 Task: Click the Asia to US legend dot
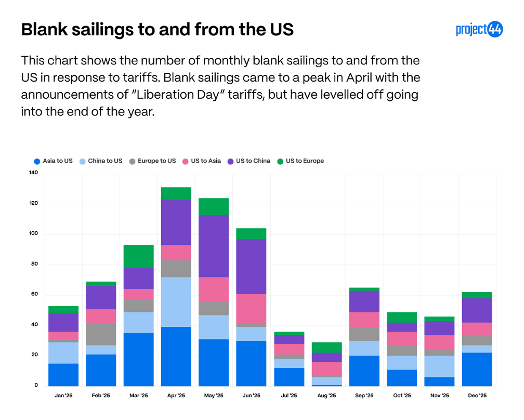pyautogui.click(x=37, y=161)
